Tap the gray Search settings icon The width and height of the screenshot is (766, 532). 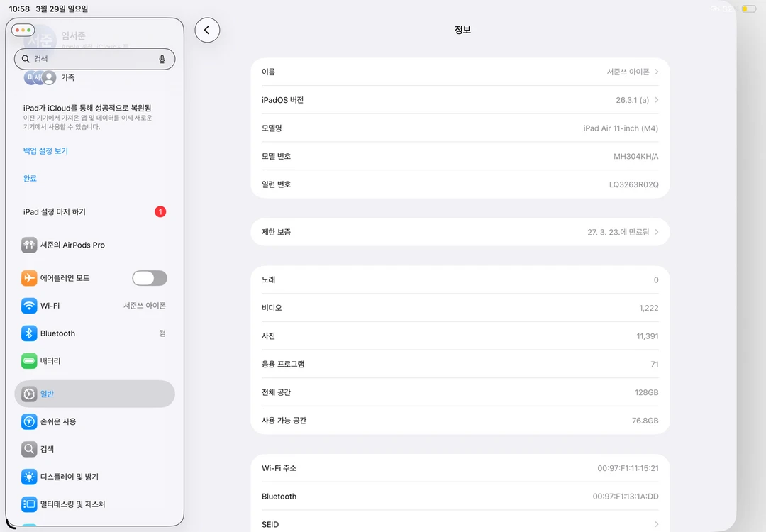pos(29,449)
